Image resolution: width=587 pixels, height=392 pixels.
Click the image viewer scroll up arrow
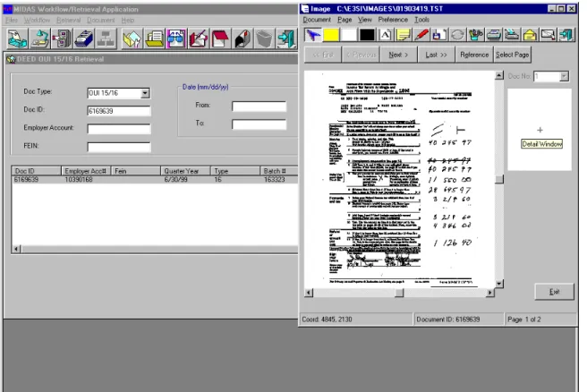pyautogui.click(x=498, y=75)
